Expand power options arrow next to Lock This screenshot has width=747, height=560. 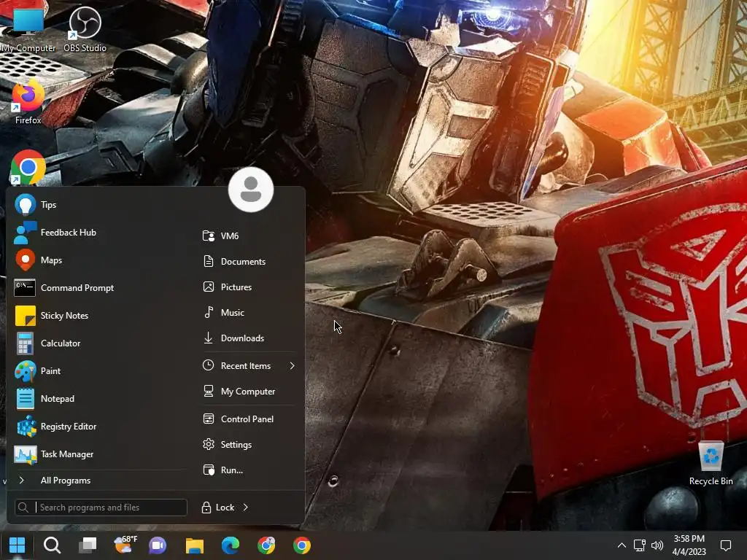246,507
